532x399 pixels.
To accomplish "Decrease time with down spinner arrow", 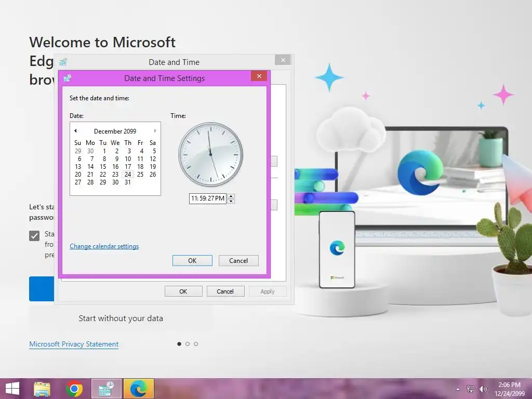I will coord(231,201).
